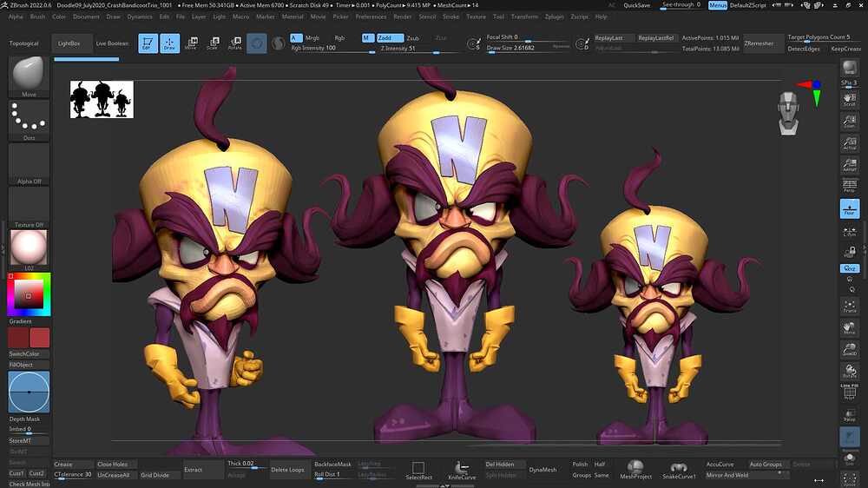Click the QuickSave button
Screen dimensions: 868x488
[636, 5]
